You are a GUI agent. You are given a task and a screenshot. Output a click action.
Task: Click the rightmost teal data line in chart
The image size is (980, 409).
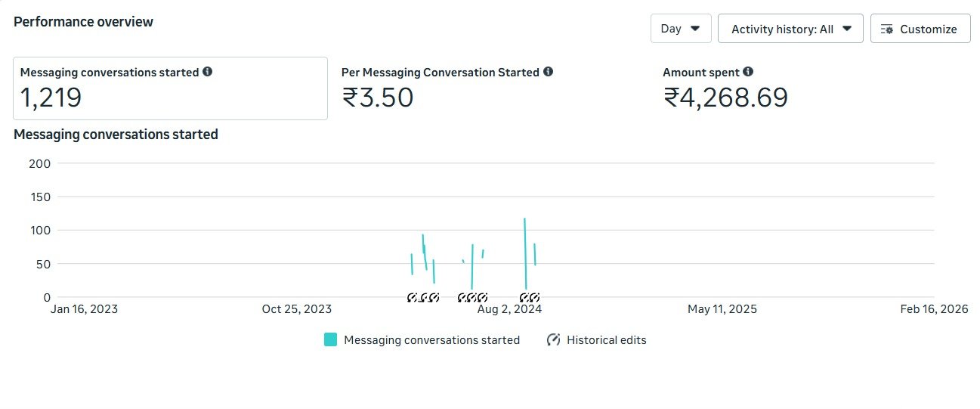[x=534, y=254]
